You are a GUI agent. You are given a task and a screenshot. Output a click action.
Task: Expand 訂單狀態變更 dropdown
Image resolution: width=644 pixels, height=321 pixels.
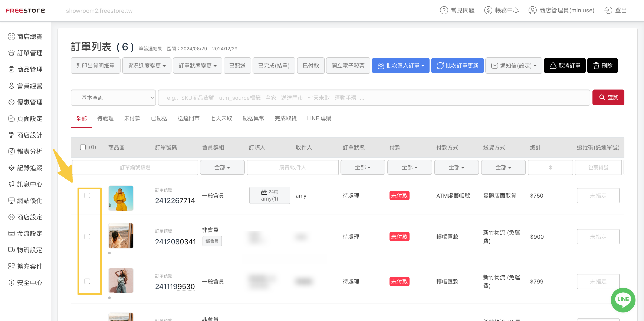pyautogui.click(x=197, y=66)
